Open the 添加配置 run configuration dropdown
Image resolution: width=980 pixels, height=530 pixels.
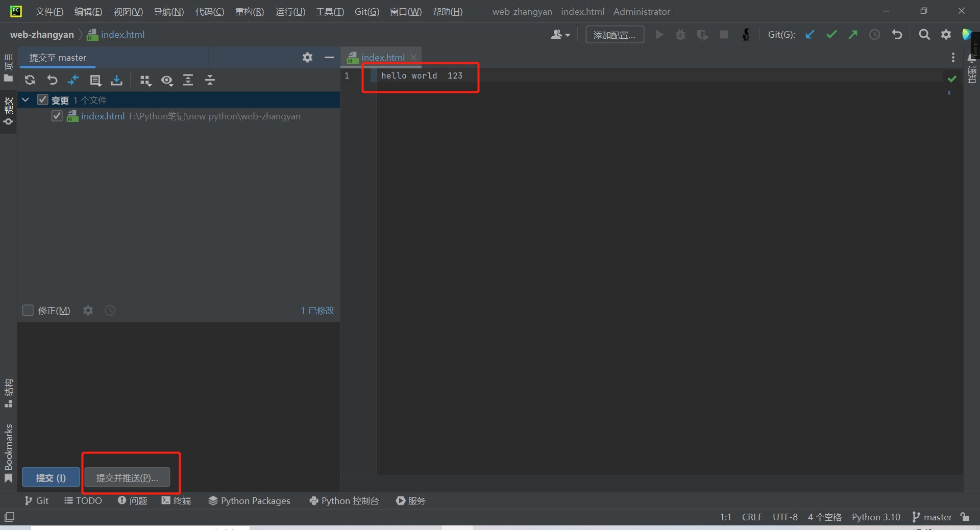[x=615, y=35]
